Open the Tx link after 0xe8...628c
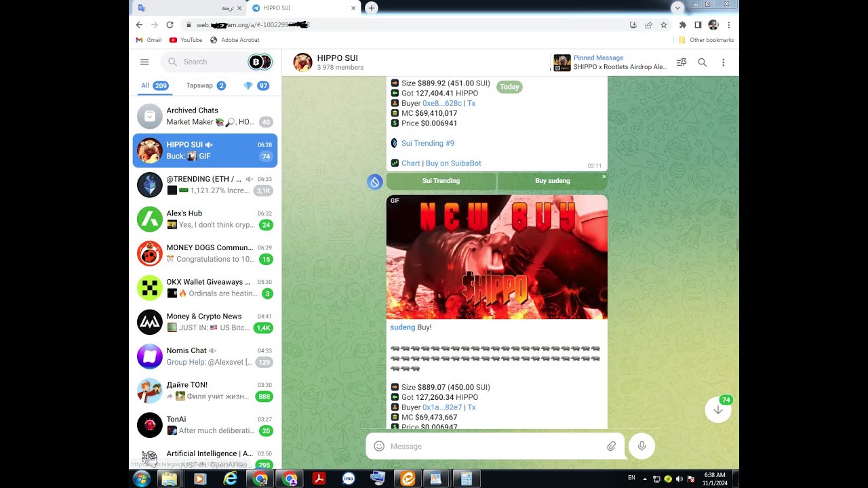 pyautogui.click(x=471, y=103)
